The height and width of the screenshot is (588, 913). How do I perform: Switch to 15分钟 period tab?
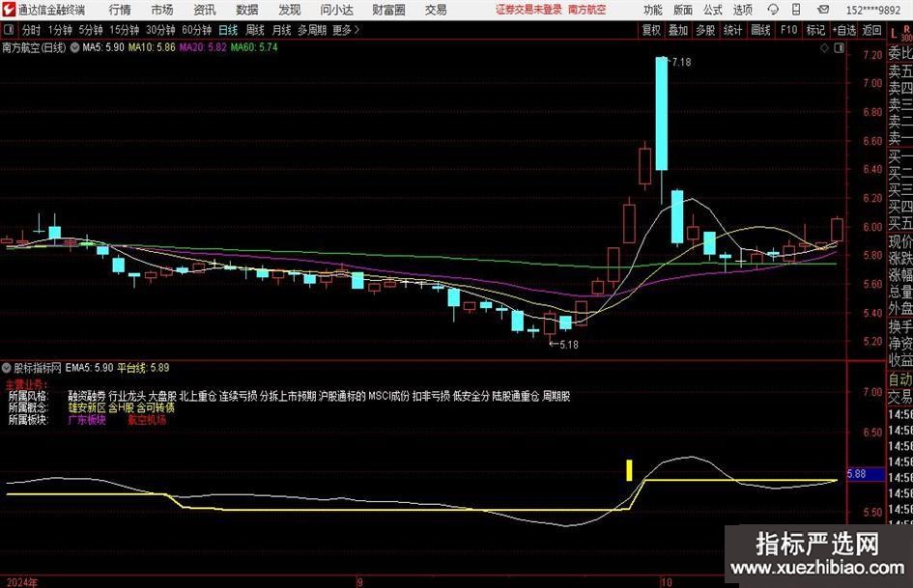point(124,30)
